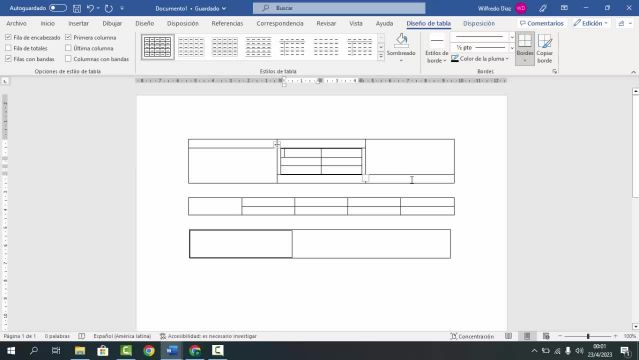The height and width of the screenshot is (360, 639).
Task: Uncheck Primera columna
Action: [68, 37]
